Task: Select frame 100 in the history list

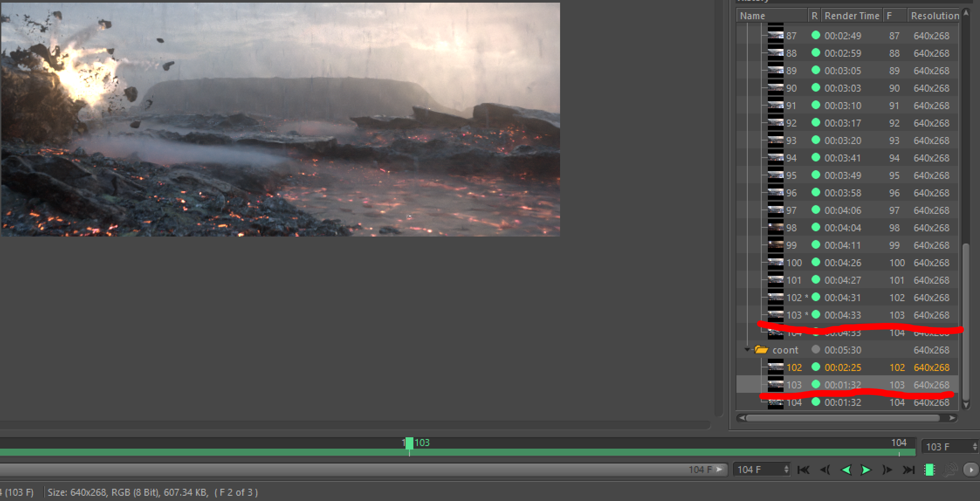Action: pos(794,263)
